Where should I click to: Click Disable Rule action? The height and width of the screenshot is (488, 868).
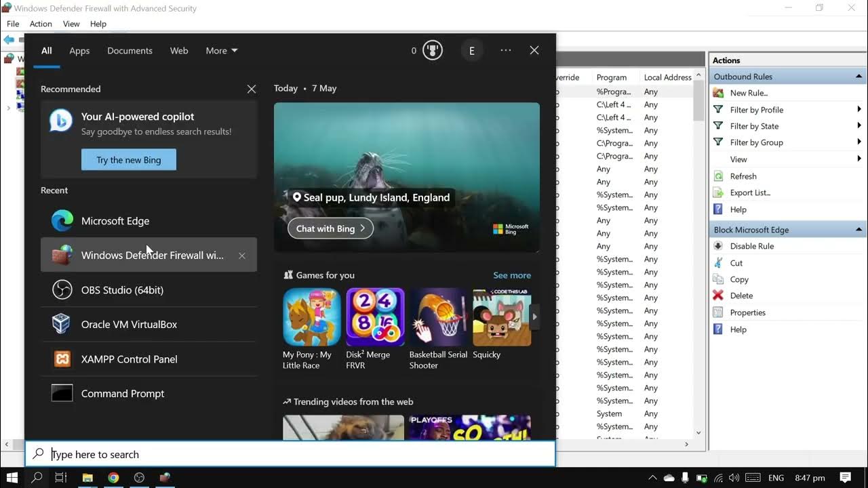(751, 246)
